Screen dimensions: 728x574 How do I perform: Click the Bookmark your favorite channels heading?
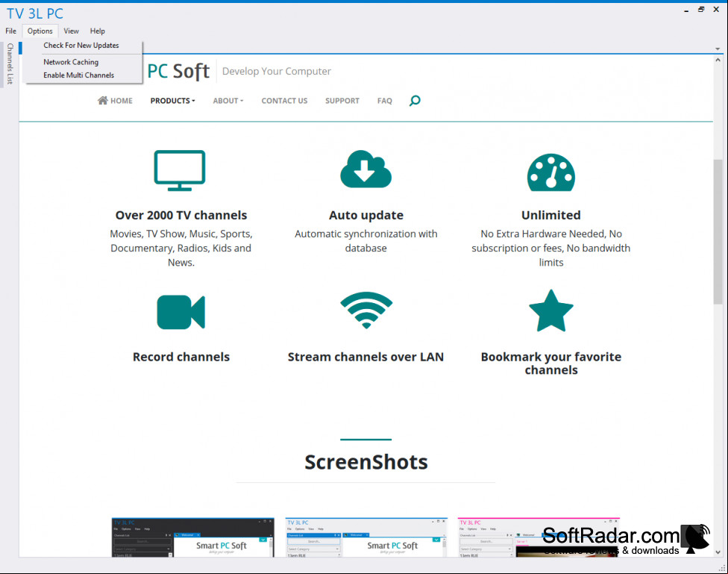pos(551,364)
